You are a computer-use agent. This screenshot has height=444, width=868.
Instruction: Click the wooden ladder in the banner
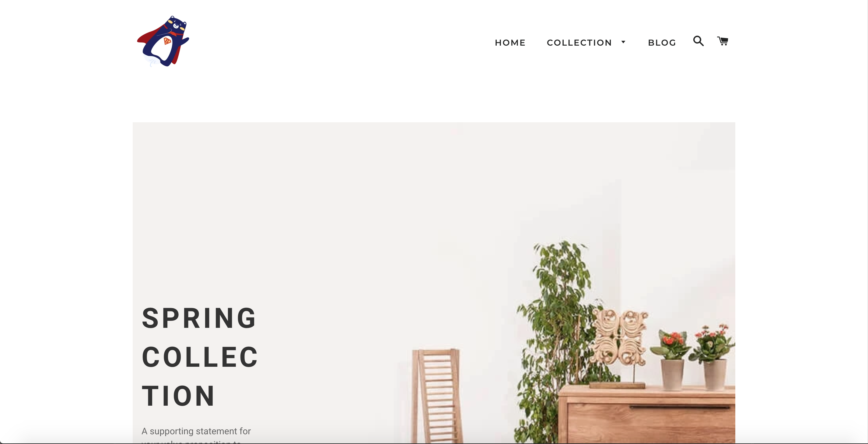(x=437, y=396)
